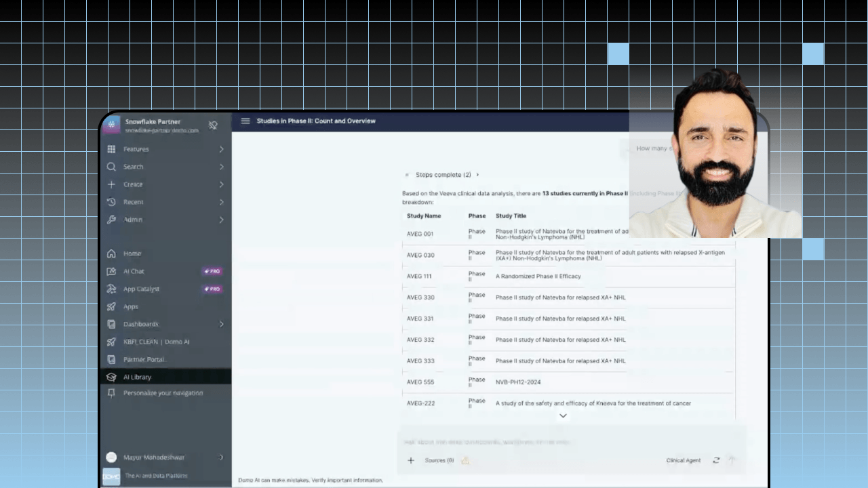Click the AVEG 030 study name
Viewport: 868px width, 488px height.
coord(420,256)
